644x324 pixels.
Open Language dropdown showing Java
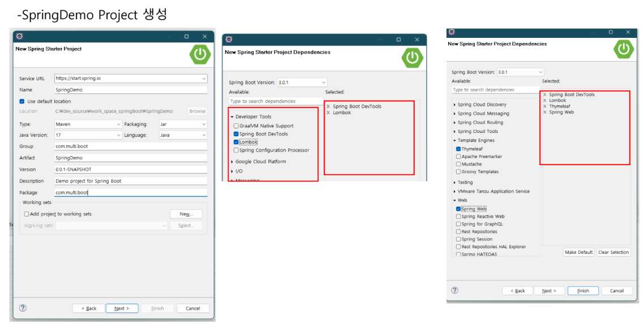[204, 135]
